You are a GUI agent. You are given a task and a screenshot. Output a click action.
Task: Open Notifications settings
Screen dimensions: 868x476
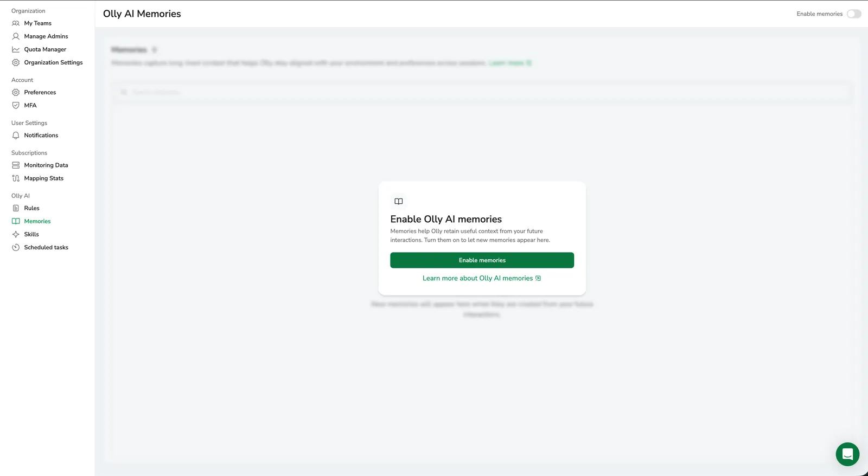click(x=41, y=136)
